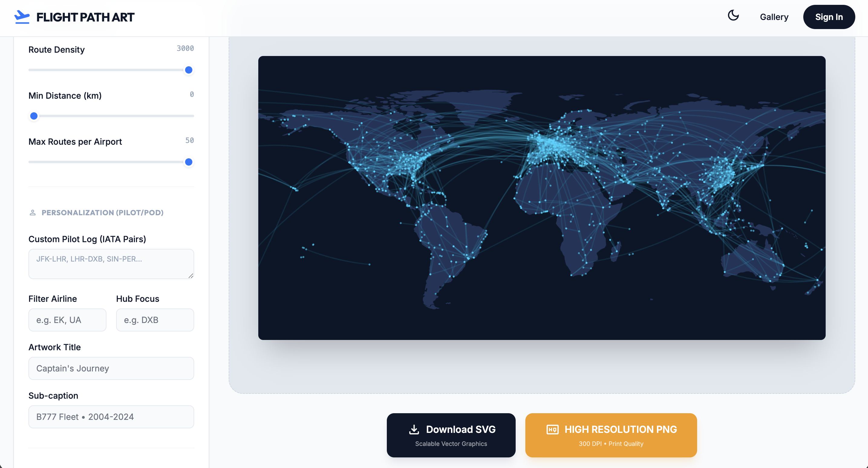The height and width of the screenshot is (468, 868).
Task: Click the Flight Path Art title text
Action: pyautogui.click(x=85, y=17)
